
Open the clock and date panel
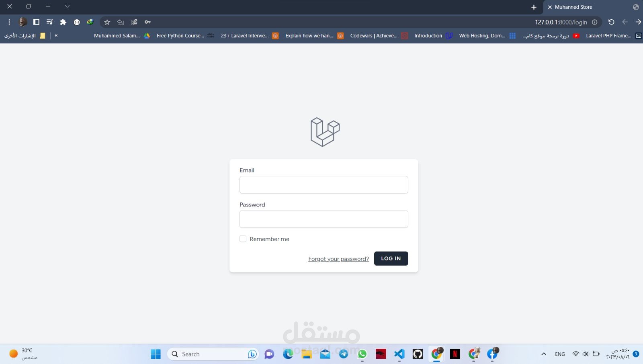pyautogui.click(x=618, y=354)
